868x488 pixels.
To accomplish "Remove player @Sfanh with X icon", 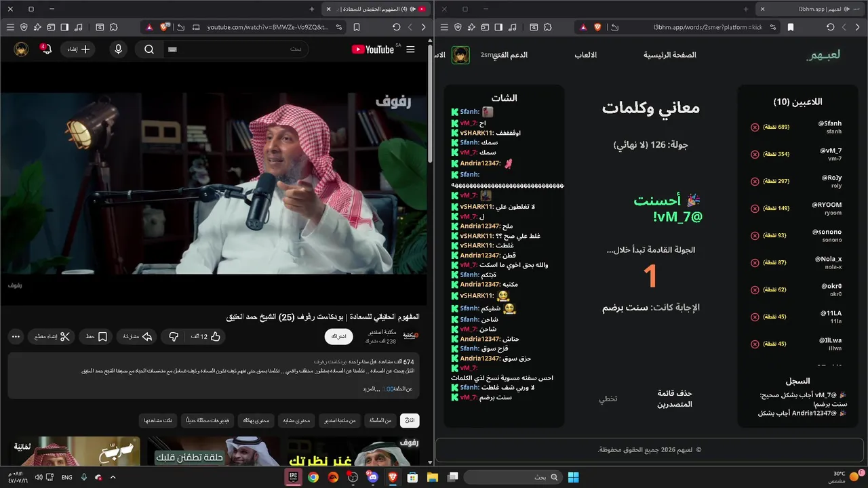I will [x=755, y=127].
